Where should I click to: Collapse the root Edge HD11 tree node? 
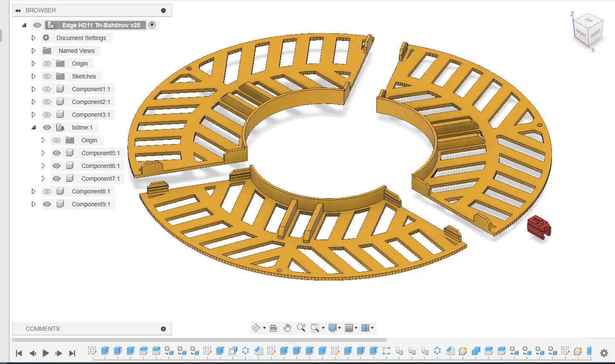pos(24,25)
